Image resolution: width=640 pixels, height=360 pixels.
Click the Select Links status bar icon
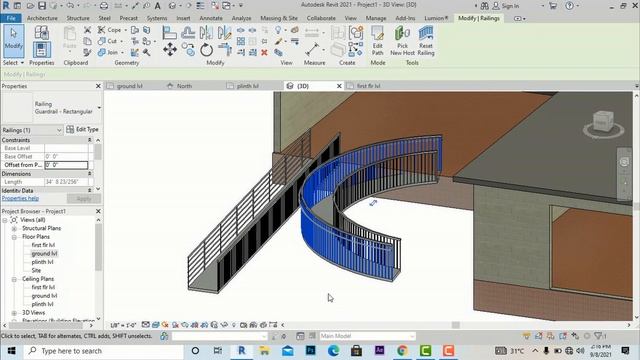point(527,336)
